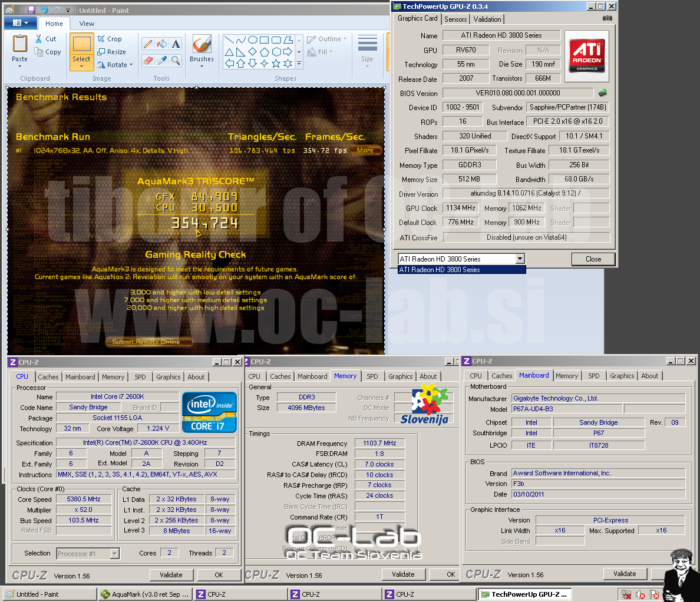This screenshot has width=700, height=602.
Task: Select the Pencil tool in Paint
Action: click(x=148, y=44)
